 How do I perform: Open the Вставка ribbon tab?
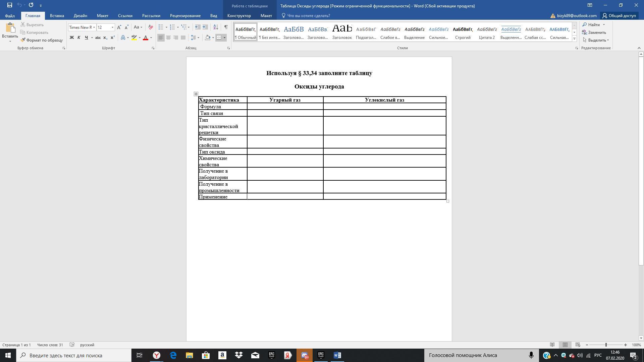click(x=57, y=16)
